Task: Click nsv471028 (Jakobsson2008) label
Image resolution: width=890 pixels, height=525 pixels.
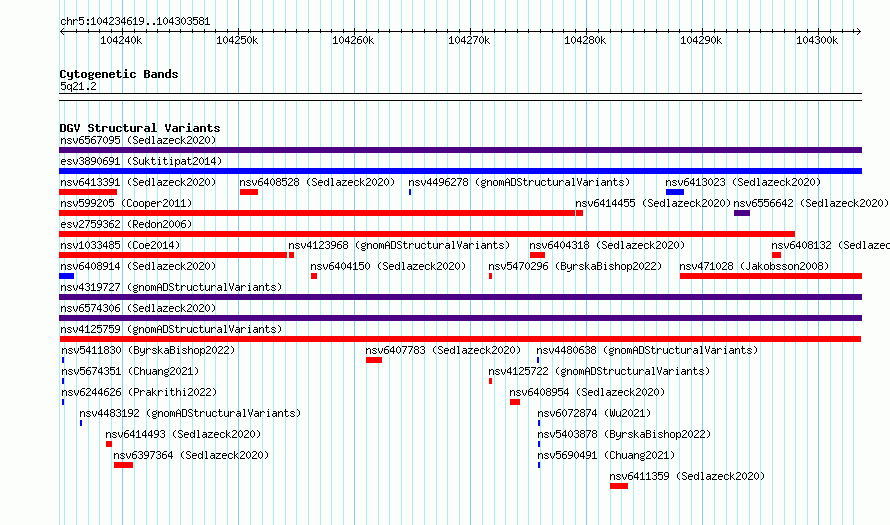Action: [x=754, y=266]
